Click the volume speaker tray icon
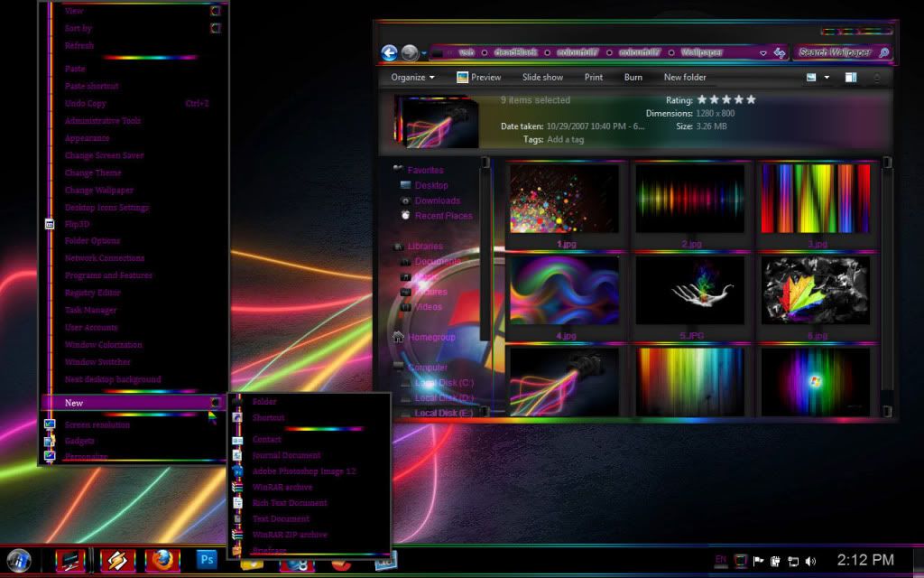This screenshot has height=578, width=924. click(810, 561)
